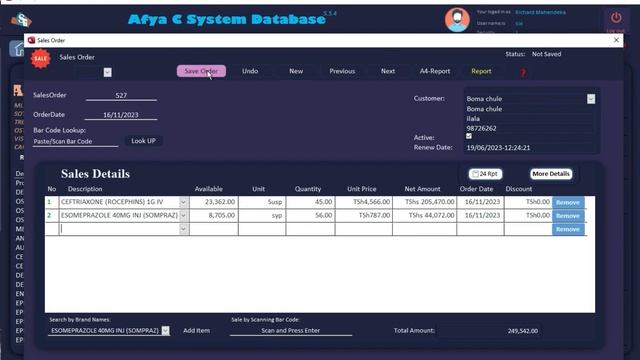The image size is (640, 360).
Task: Expand the CEFTRIAXONE description dropdown
Action: (183, 202)
